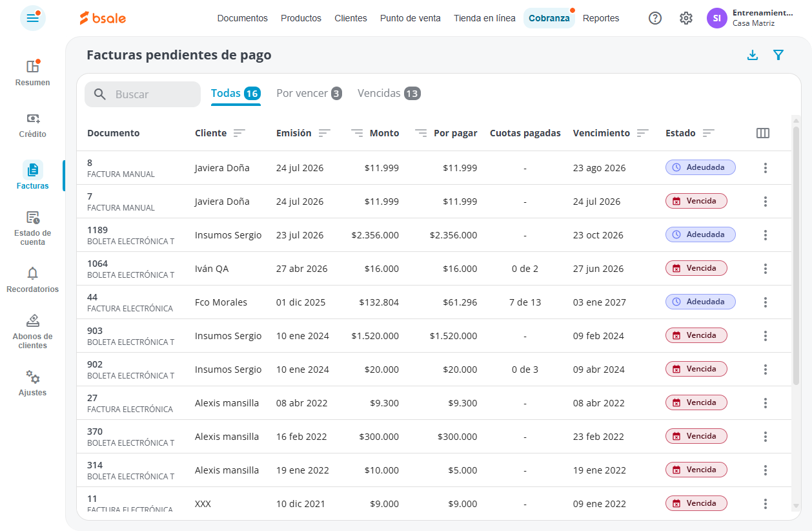Click the Vencida badge for document 1064
This screenshot has width=812, height=531.
click(696, 268)
